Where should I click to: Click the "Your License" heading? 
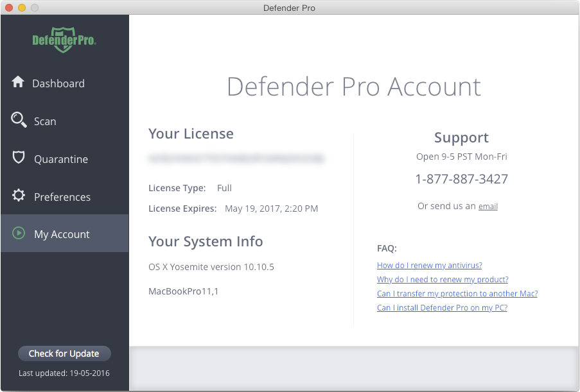(x=191, y=133)
